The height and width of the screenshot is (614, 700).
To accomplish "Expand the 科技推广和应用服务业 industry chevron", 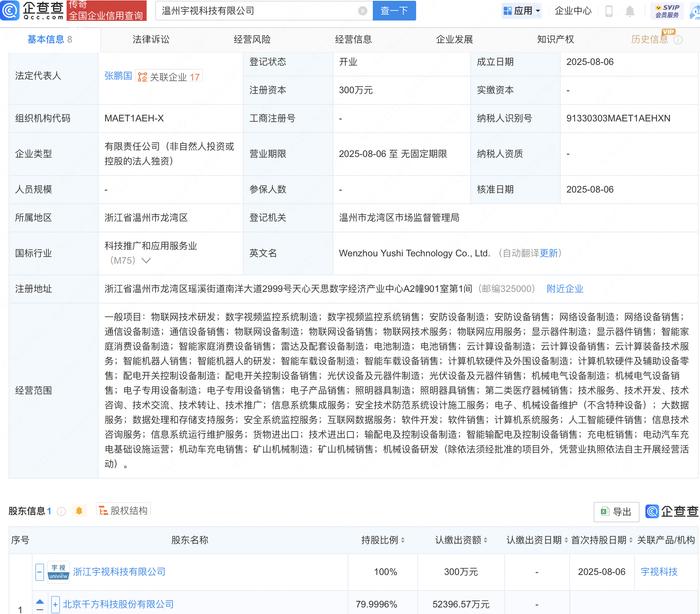I will (x=146, y=260).
